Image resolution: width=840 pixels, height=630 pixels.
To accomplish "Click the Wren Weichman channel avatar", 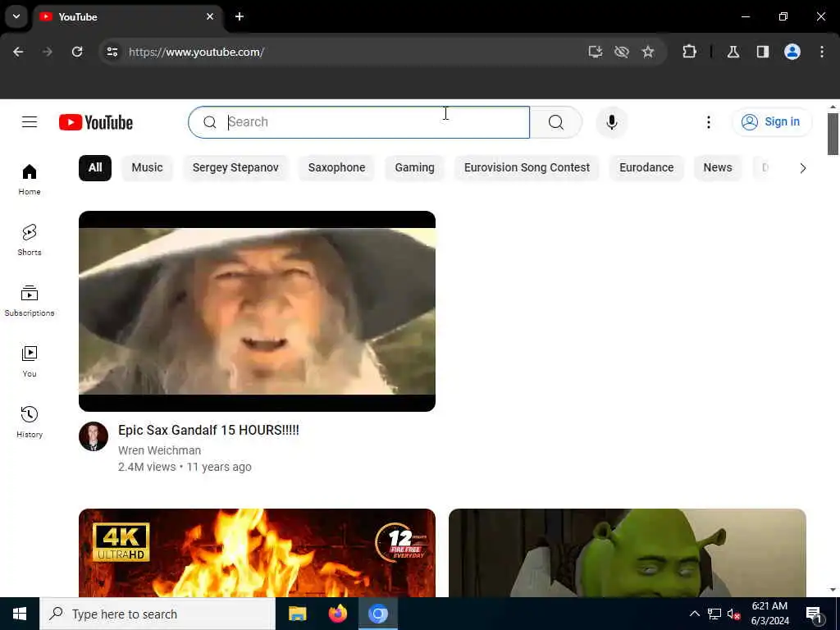I will click(x=94, y=436).
